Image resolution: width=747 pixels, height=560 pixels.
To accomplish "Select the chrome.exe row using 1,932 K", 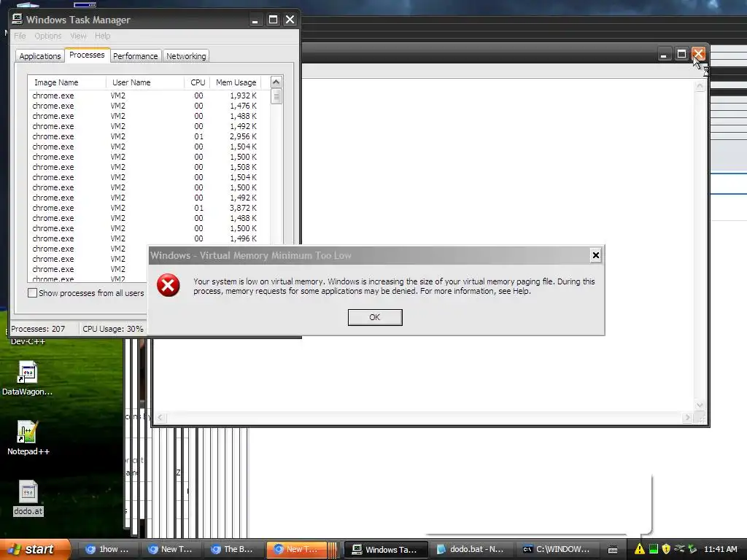I will click(145, 96).
